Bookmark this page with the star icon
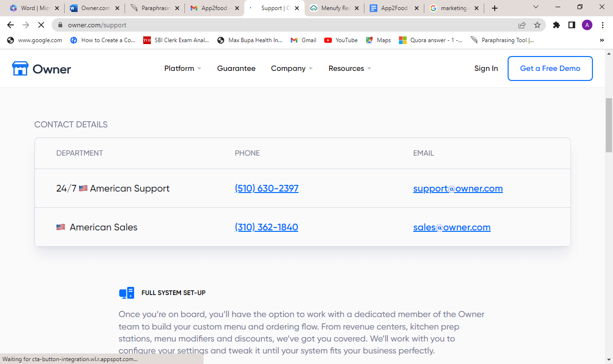 [537, 25]
